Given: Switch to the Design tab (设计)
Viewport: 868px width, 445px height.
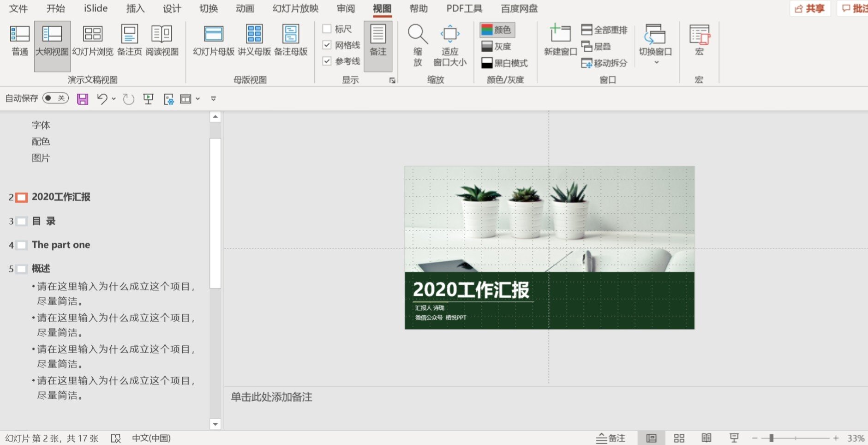Looking at the screenshot, I should coord(172,8).
